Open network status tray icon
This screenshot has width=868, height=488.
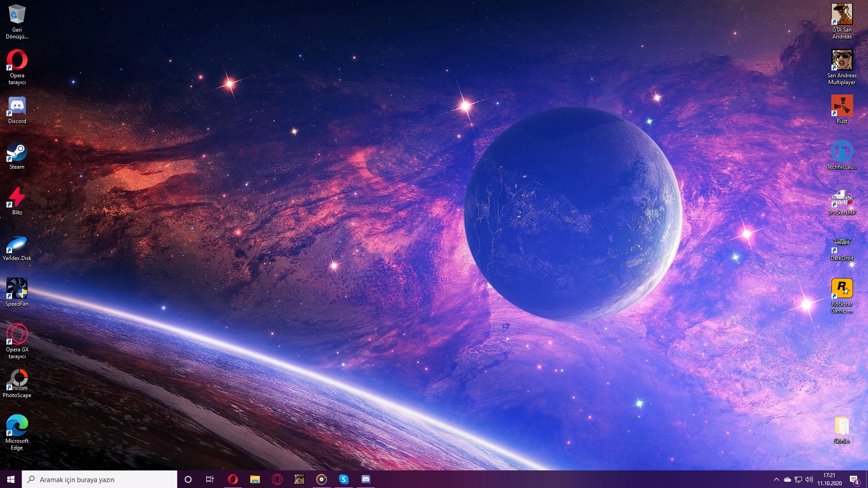[798, 479]
